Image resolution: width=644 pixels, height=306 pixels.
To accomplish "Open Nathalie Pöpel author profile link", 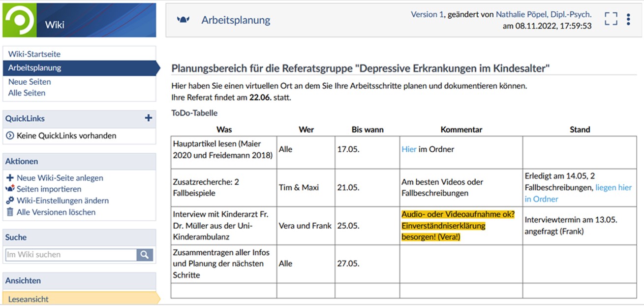I will pyautogui.click(x=543, y=15).
